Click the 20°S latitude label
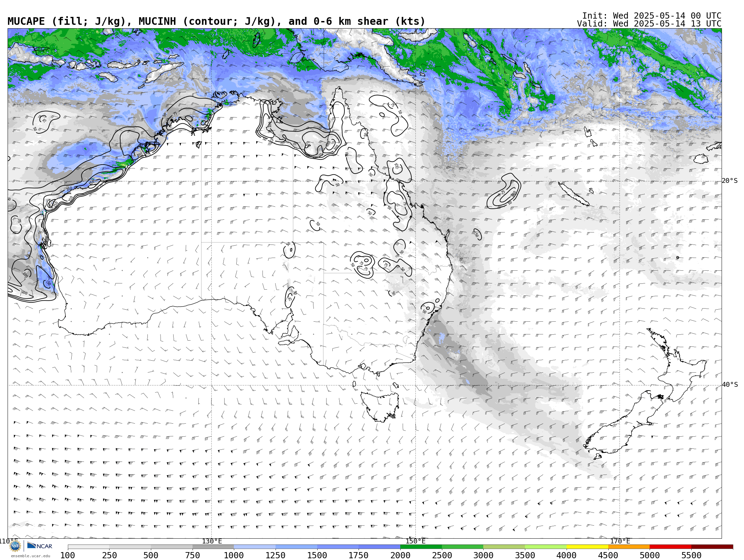 click(730, 181)
